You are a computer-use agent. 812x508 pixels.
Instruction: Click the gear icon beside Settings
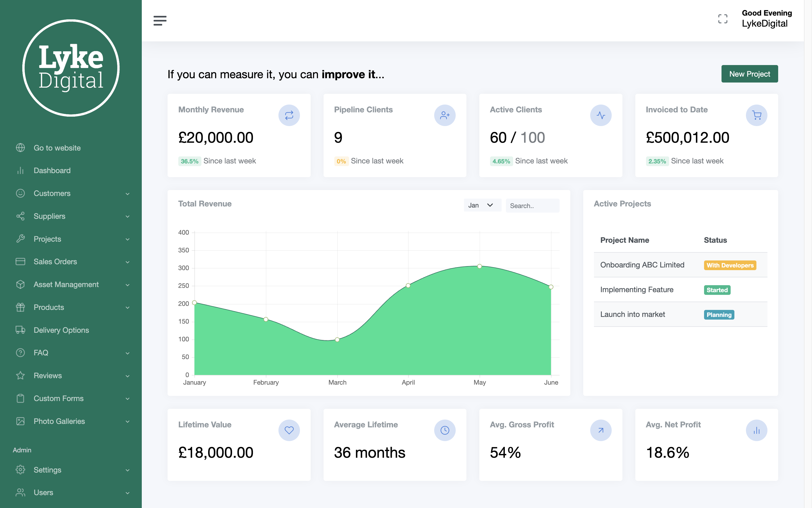pyautogui.click(x=20, y=470)
